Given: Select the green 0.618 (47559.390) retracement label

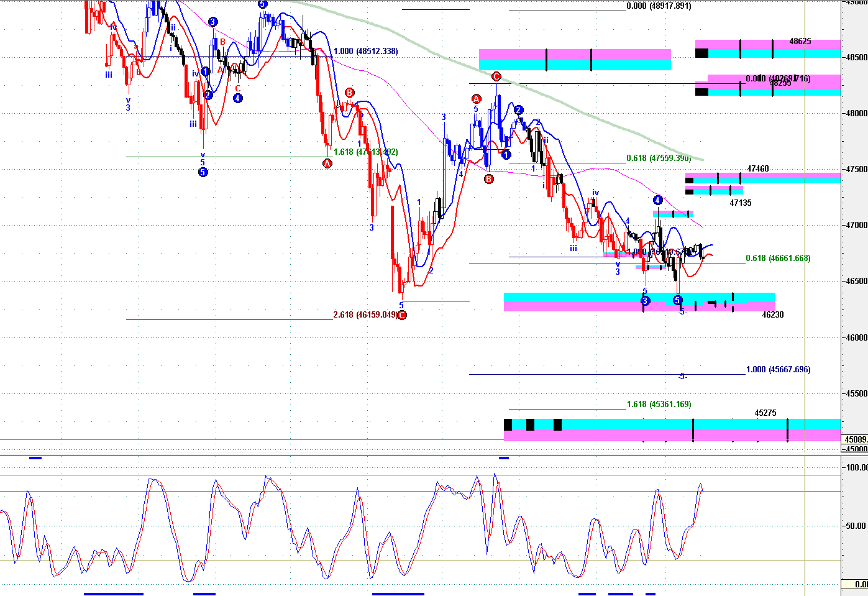Looking at the screenshot, I should point(659,158).
